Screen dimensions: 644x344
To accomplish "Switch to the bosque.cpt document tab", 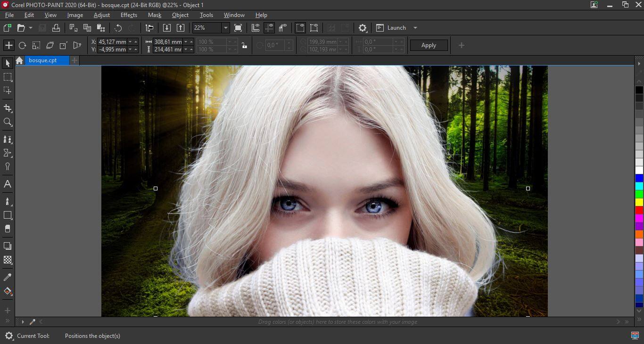I will point(43,60).
